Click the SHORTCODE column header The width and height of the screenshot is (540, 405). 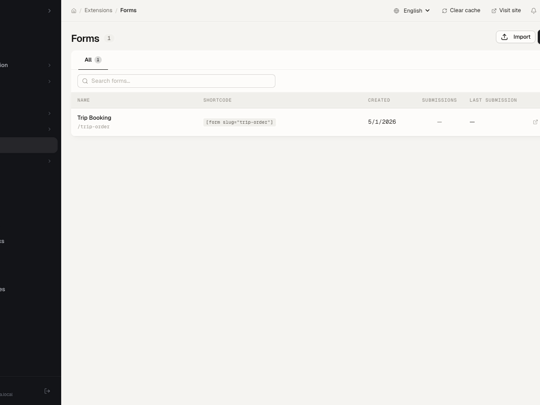point(217,100)
